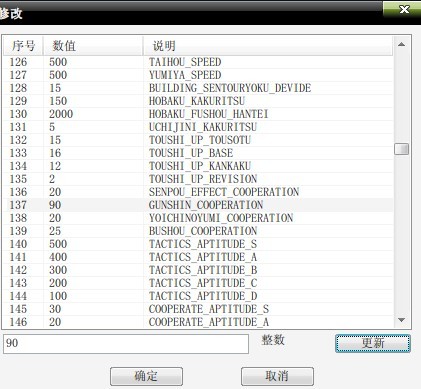Select row 146 COOPERATE_APTITUDE_A

[198, 322]
